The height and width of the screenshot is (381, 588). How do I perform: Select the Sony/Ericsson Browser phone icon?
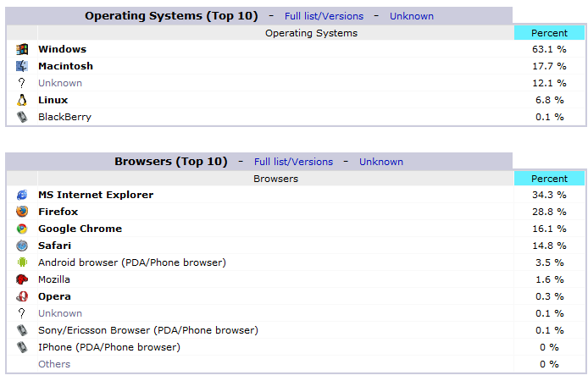tap(22, 330)
